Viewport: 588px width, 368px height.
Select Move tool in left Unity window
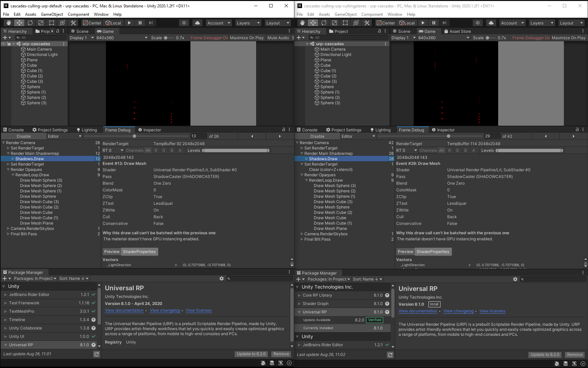pos(19,23)
